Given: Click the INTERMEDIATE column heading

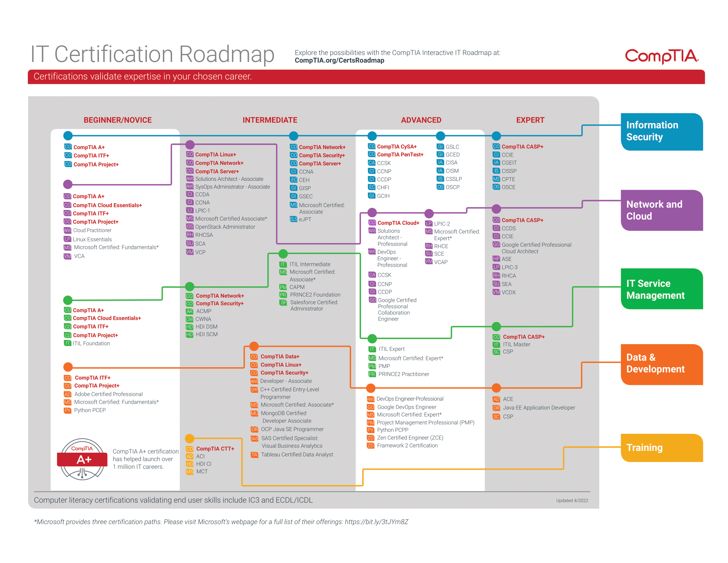Looking at the screenshot, I should (x=270, y=120).
